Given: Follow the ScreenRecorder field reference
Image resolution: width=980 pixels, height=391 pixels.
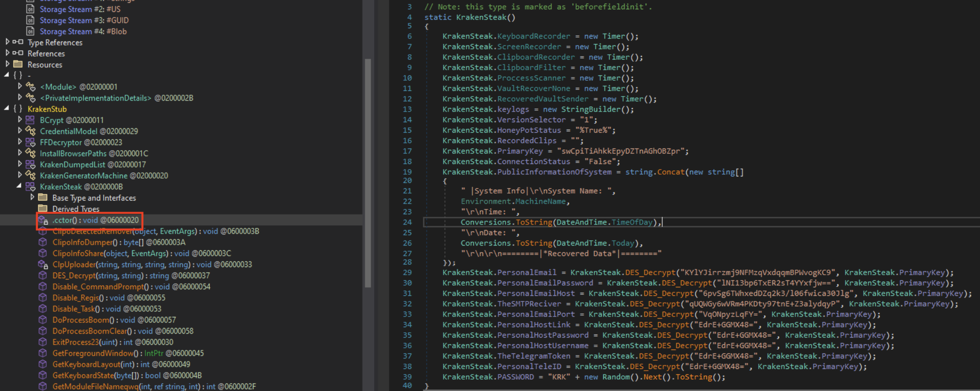Looking at the screenshot, I should coord(529,46).
